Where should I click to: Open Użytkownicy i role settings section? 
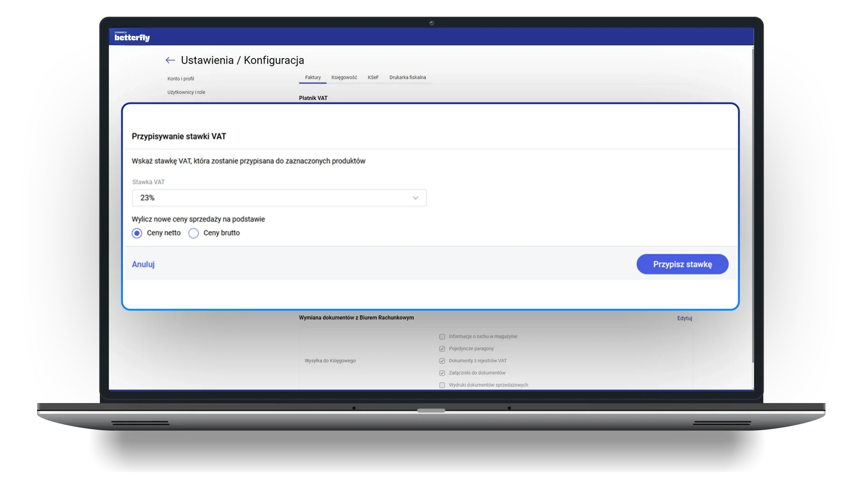pyautogui.click(x=186, y=92)
